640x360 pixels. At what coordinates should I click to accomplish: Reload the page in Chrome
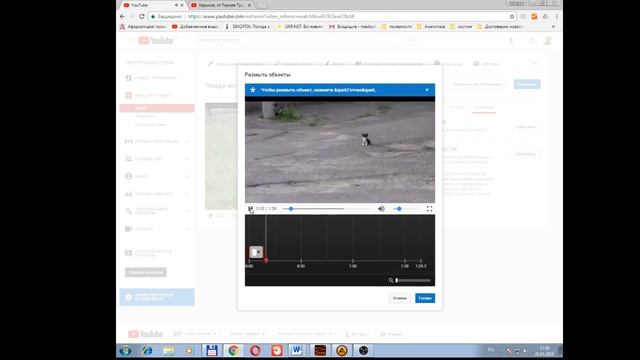(x=142, y=16)
